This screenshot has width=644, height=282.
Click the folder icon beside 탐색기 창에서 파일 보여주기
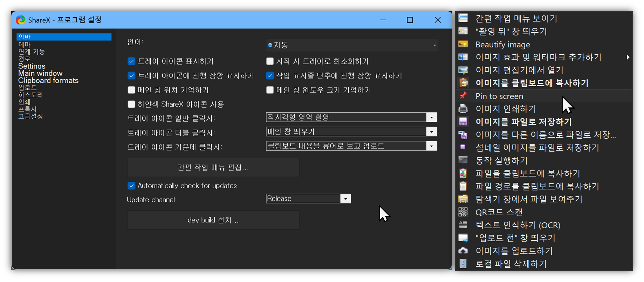point(463,199)
